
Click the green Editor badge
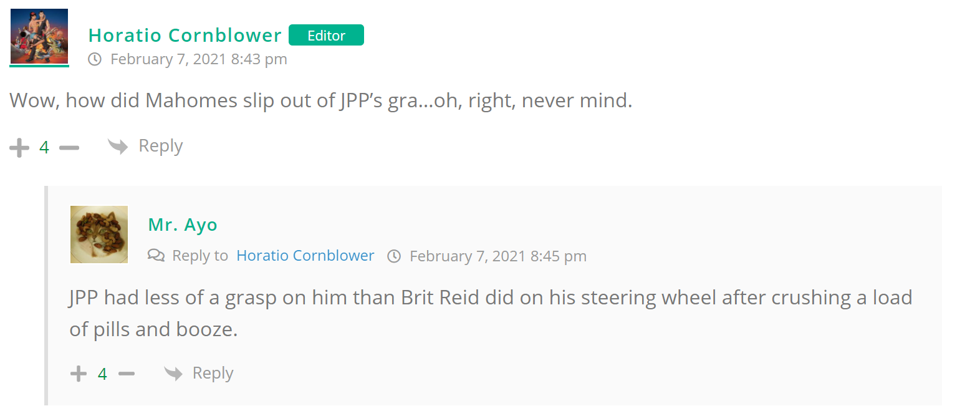326,36
